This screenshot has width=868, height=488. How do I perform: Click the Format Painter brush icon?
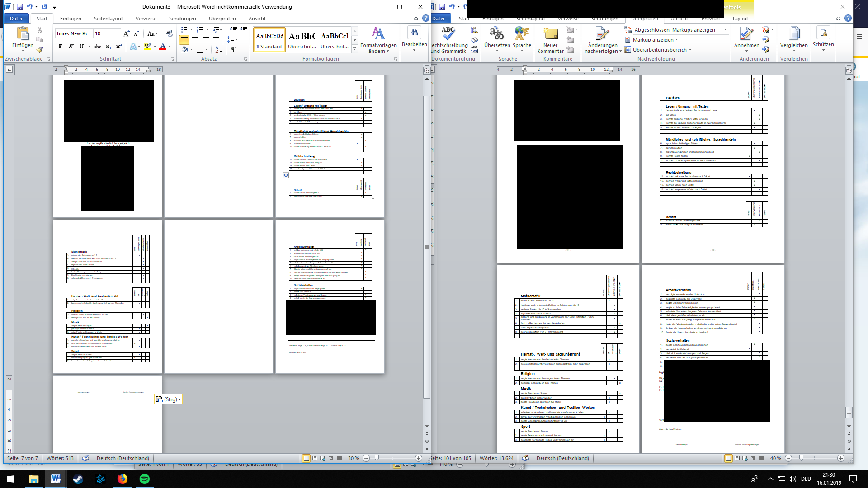click(x=40, y=50)
